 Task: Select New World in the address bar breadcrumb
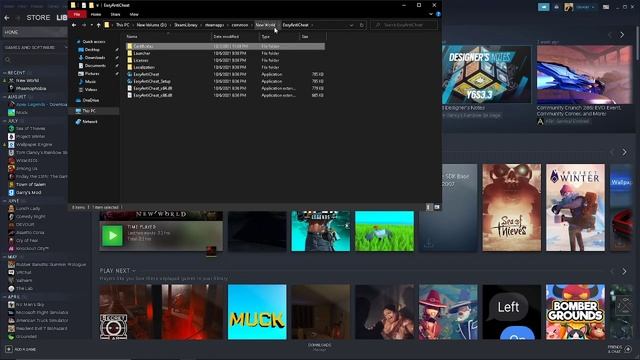[265, 25]
